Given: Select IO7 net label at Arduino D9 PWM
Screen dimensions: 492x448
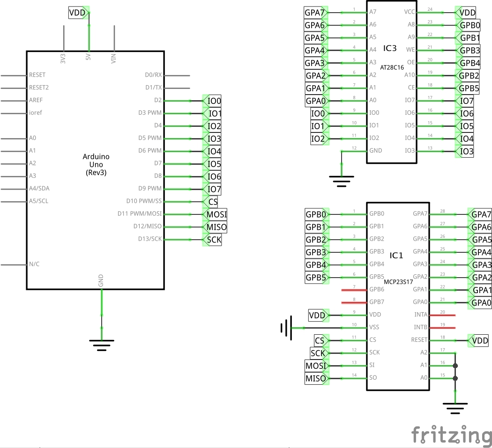Looking at the screenshot, I should click(212, 189).
